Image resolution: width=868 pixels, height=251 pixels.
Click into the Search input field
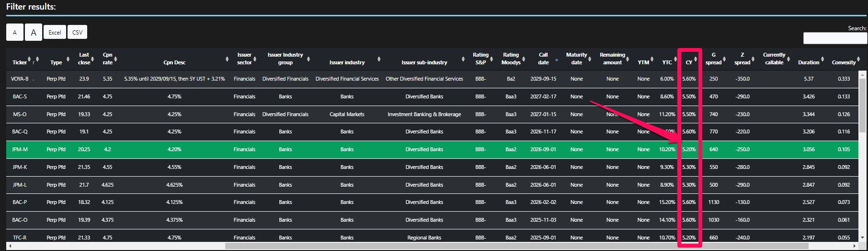835,38
